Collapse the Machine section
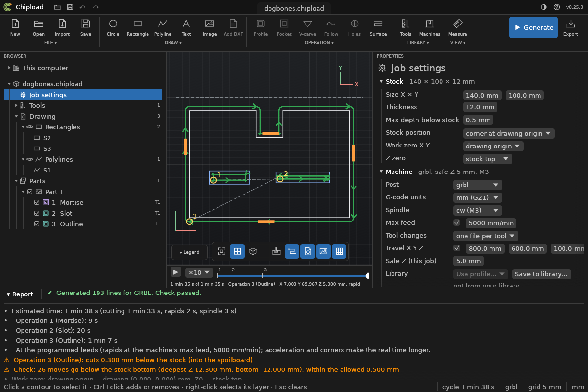 [382, 171]
